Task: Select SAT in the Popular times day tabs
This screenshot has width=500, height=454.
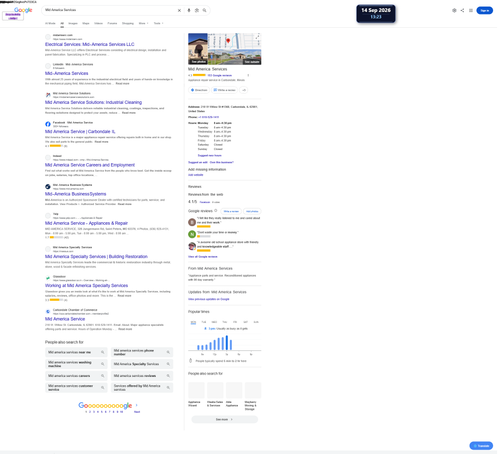Action: point(245,322)
